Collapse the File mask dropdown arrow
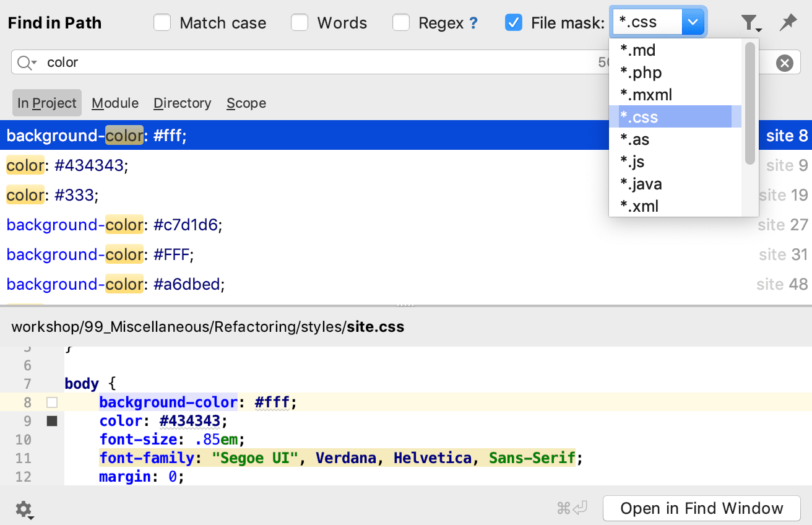The height and width of the screenshot is (525, 812). point(693,23)
